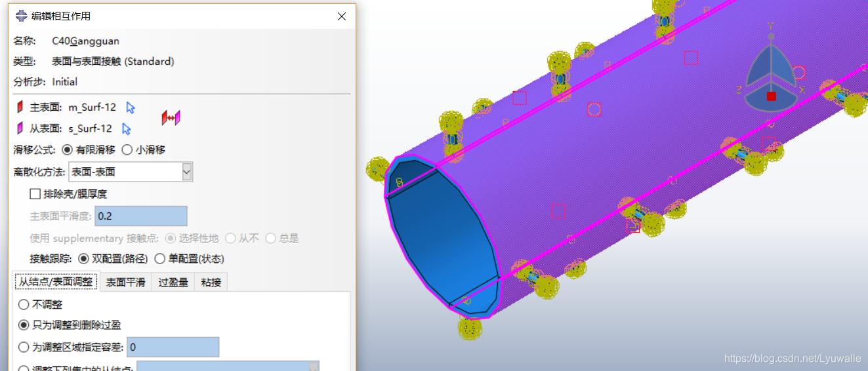Image resolution: width=868 pixels, height=371 pixels.
Task: Open 离散化方法 dropdown
Action: (x=187, y=172)
